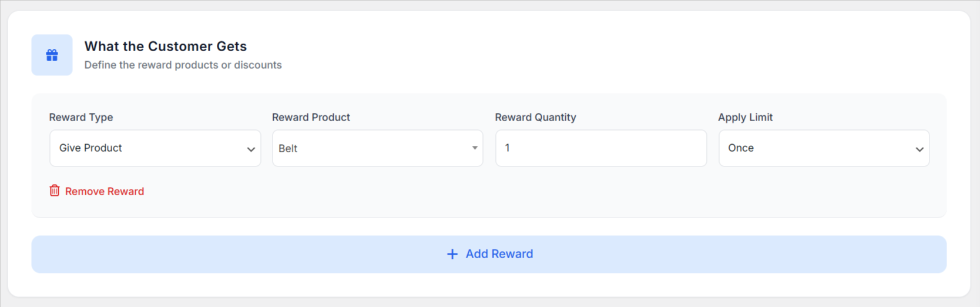
Task: Click the Reward Product dropdown arrow
Action: pyautogui.click(x=475, y=148)
